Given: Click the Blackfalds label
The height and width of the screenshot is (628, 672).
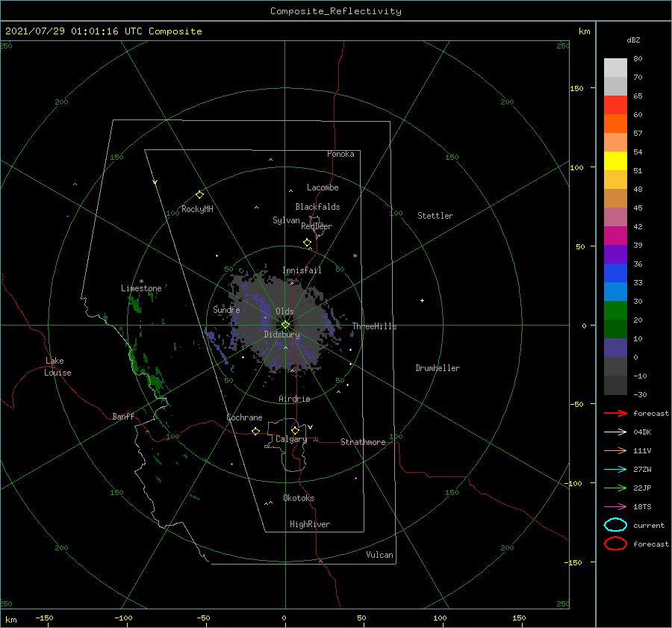Looking at the screenshot, I should click(317, 207).
